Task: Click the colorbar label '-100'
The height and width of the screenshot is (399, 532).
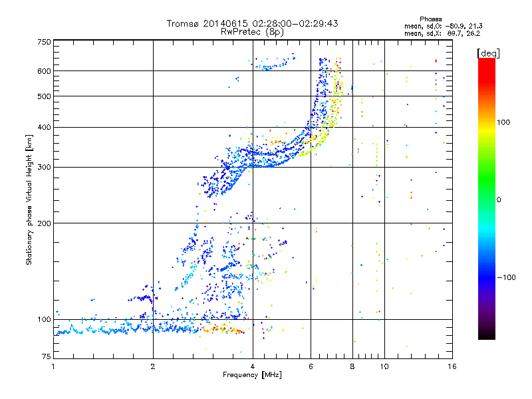Action: click(506, 277)
